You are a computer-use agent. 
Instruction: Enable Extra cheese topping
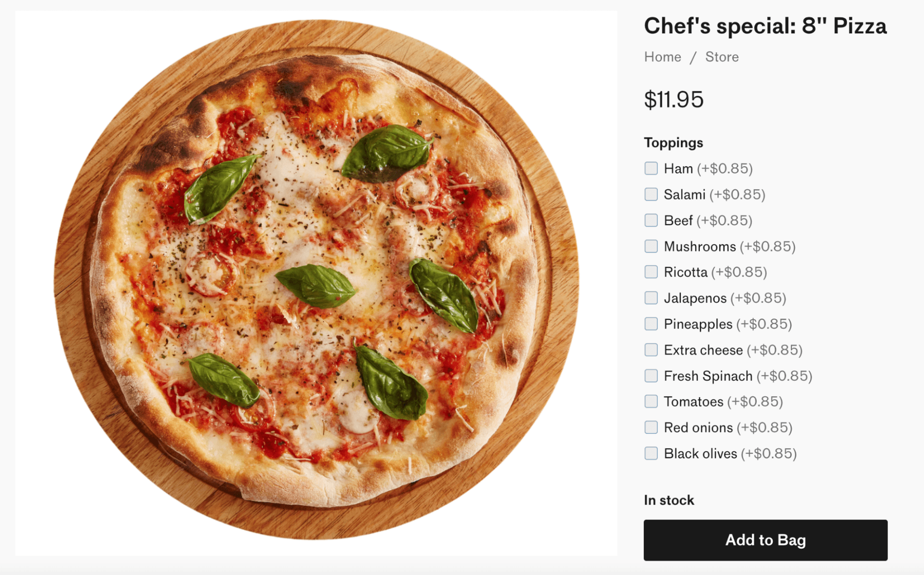tap(651, 350)
